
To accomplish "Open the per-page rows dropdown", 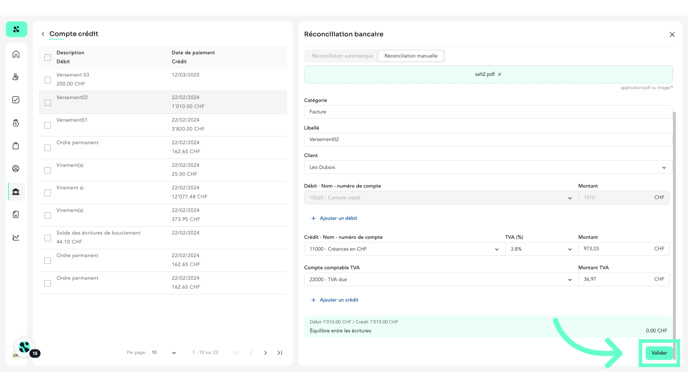I will tap(163, 353).
